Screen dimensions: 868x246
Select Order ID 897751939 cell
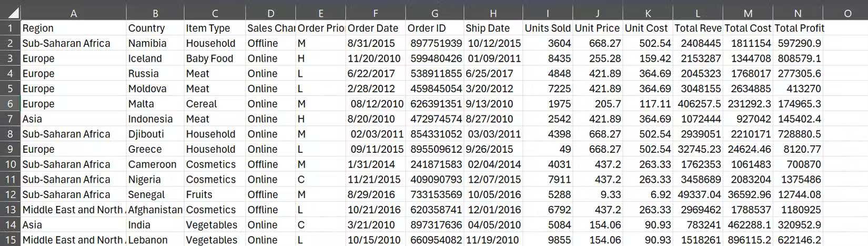pos(435,43)
